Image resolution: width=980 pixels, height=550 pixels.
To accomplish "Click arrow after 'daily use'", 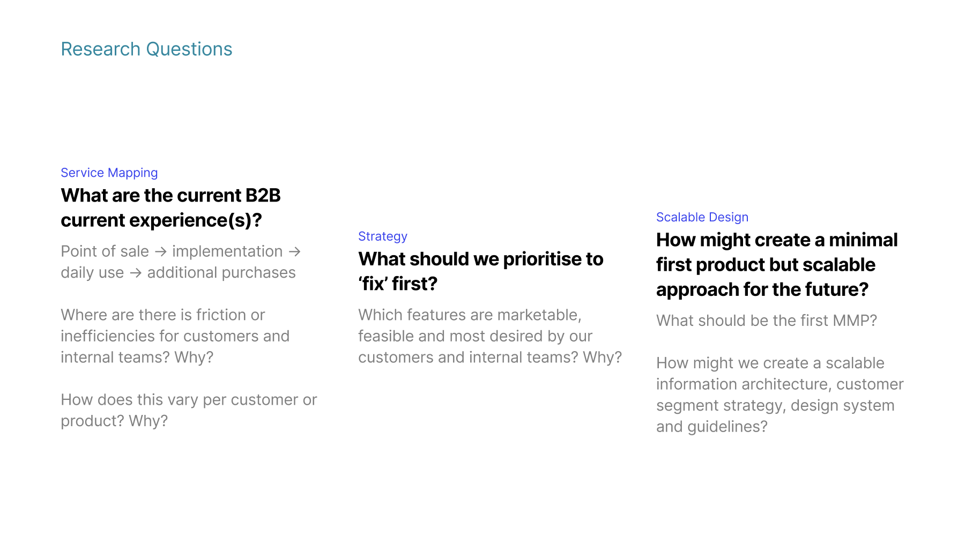I will click(x=136, y=273).
